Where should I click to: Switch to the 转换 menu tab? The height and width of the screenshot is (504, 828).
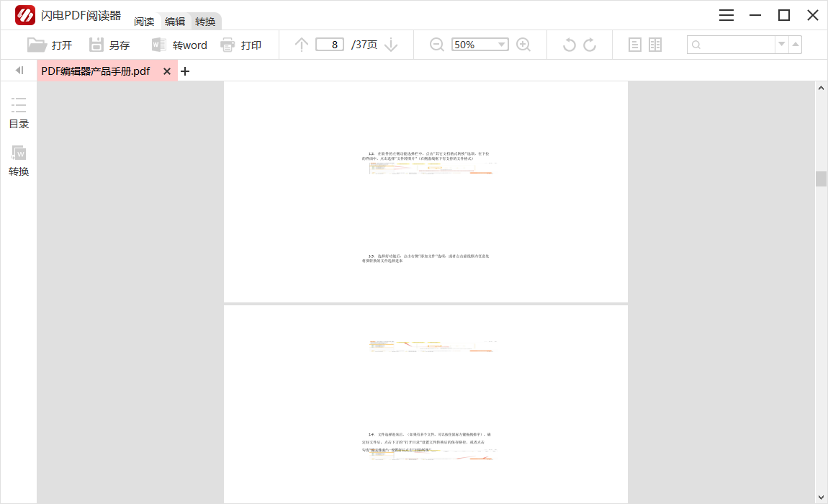tap(205, 22)
